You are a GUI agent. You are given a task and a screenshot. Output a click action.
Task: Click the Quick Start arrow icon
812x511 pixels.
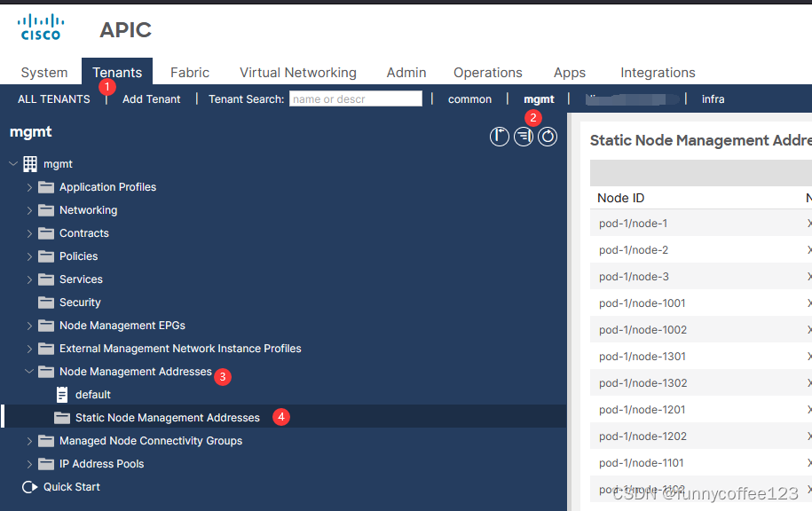pyautogui.click(x=29, y=487)
